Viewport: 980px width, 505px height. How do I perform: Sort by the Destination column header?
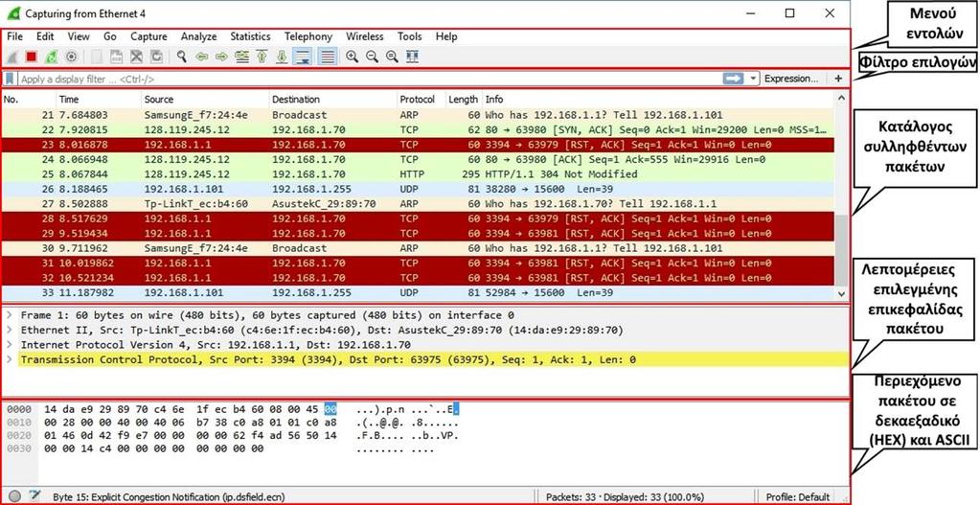pos(333,99)
